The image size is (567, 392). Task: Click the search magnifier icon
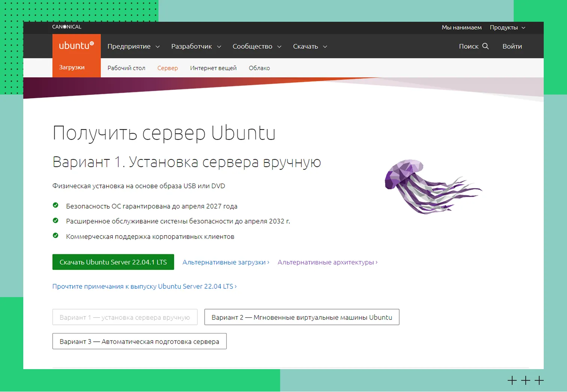click(485, 46)
